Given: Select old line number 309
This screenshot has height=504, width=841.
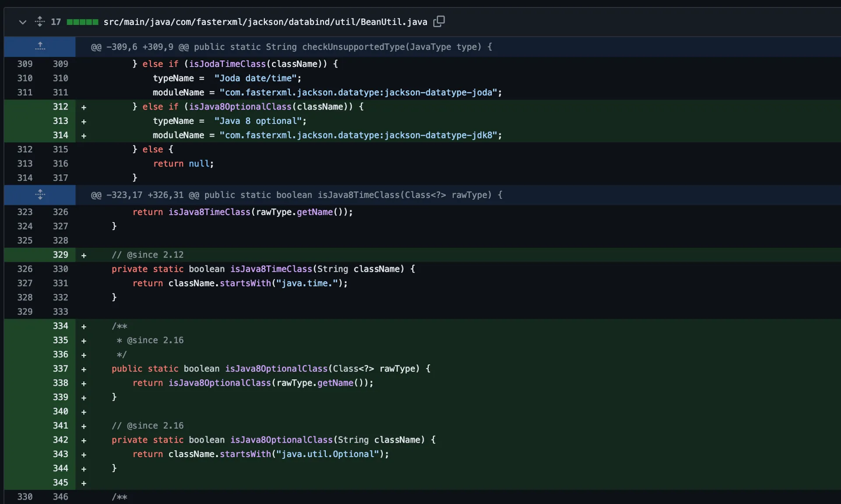Looking at the screenshot, I should click(25, 64).
